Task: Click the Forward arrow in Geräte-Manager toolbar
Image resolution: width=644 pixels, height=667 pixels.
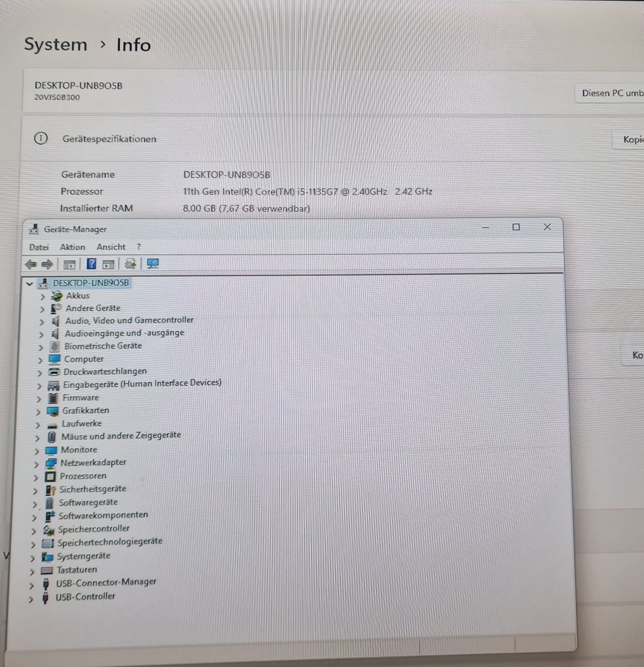Action: (47, 264)
